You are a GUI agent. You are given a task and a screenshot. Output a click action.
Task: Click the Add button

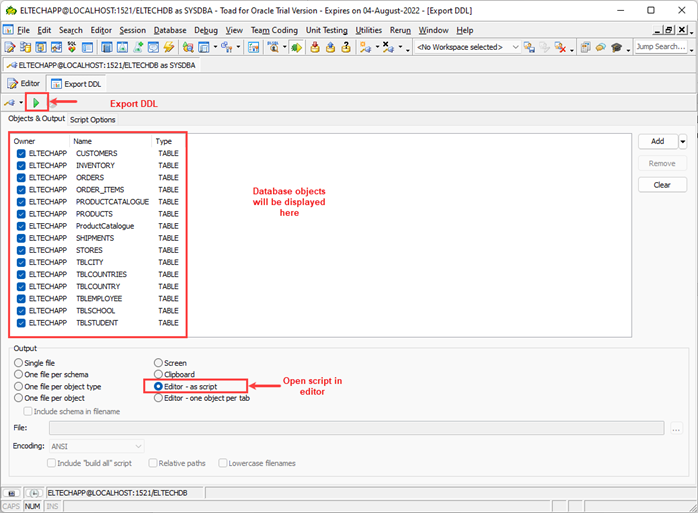point(658,141)
